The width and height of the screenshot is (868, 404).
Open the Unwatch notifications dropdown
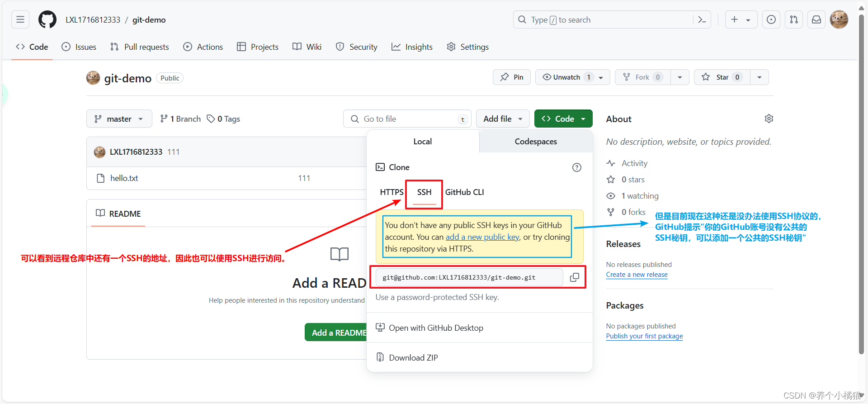(x=573, y=77)
